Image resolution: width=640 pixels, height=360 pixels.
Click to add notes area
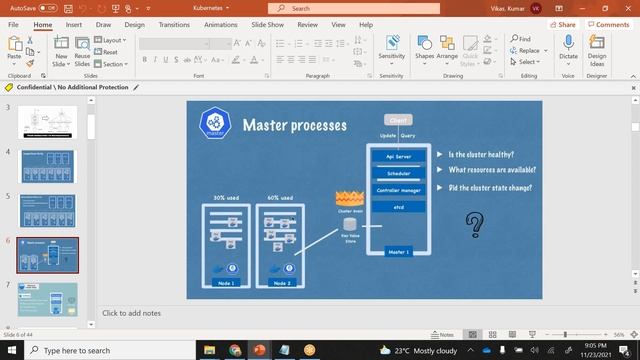pyautogui.click(x=131, y=313)
